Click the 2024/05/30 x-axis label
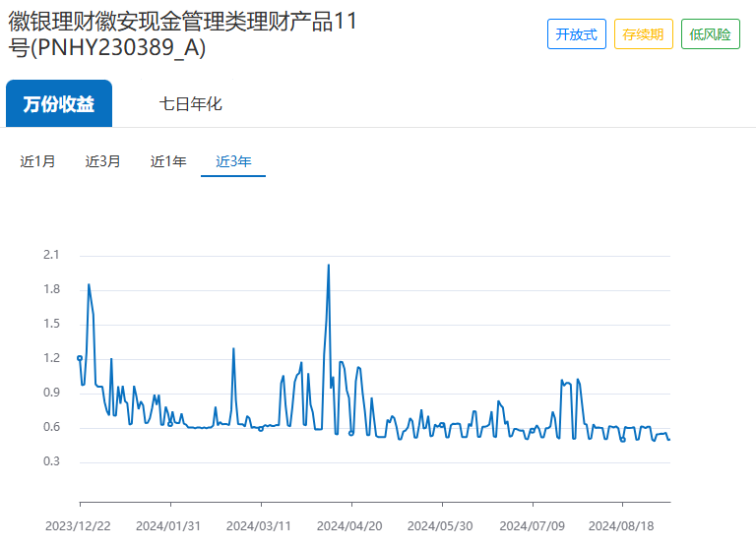The height and width of the screenshot is (548, 756). 440,525
